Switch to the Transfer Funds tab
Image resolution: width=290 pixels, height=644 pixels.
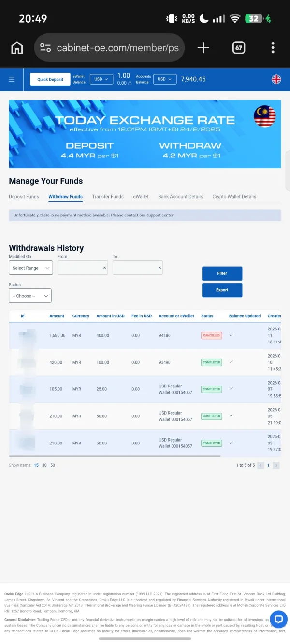pos(108,197)
